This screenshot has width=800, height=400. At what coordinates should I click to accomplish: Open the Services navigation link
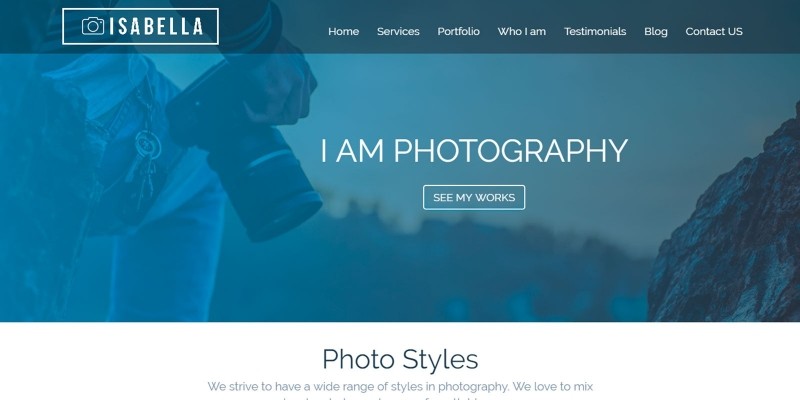tap(398, 31)
